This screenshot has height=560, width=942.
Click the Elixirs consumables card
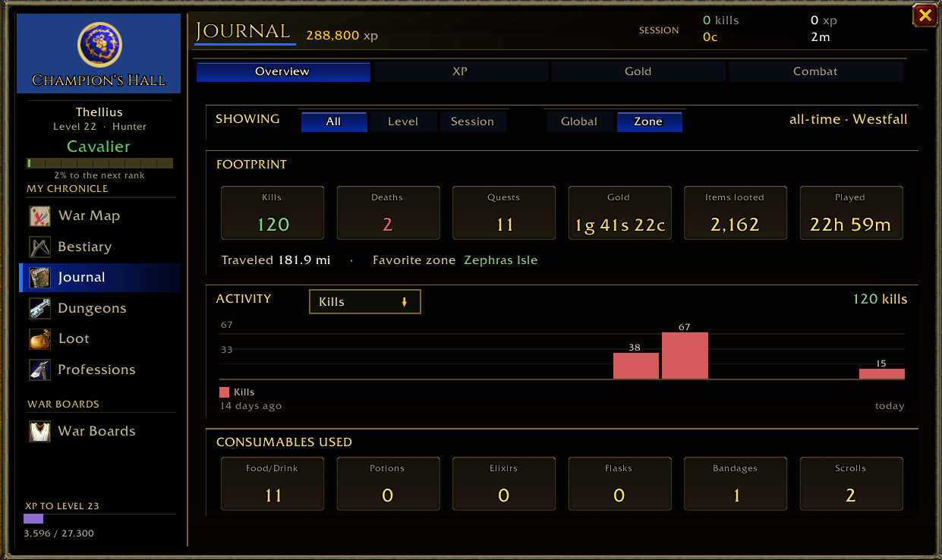click(x=504, y=484)
